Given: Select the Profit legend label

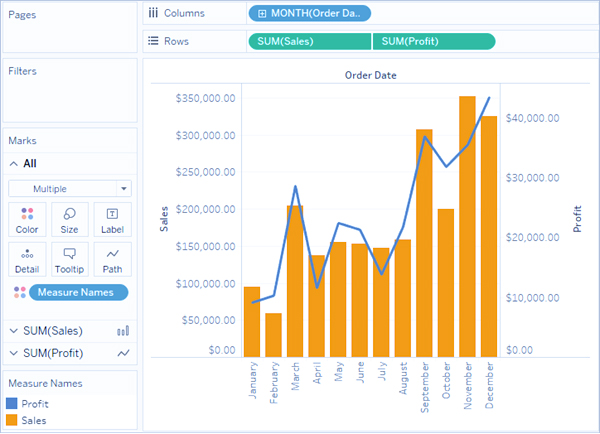Looking at the screenshot, I should [35, 404].
